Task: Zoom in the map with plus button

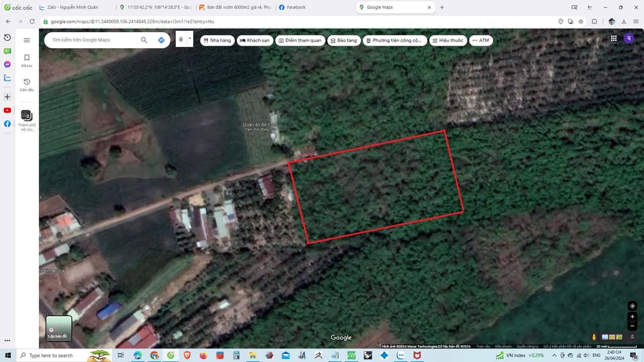Action: click(x=632, y=317)
